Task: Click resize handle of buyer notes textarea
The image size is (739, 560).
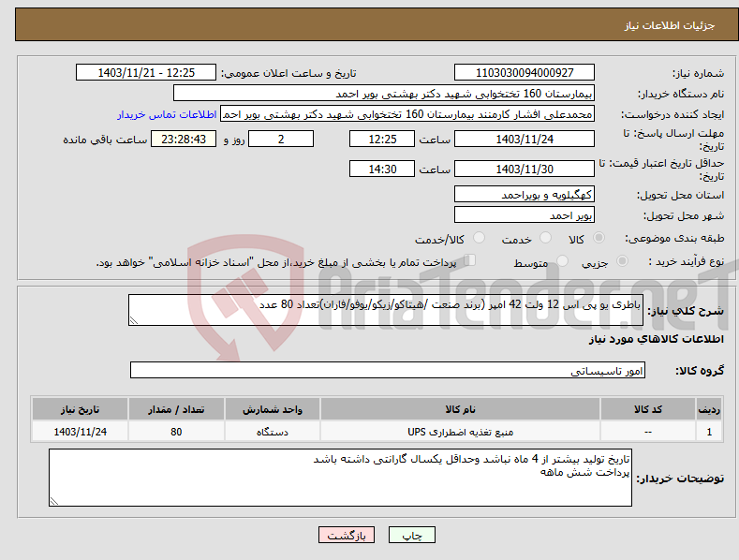Action: pyautogui.click(x=54, y=502)
